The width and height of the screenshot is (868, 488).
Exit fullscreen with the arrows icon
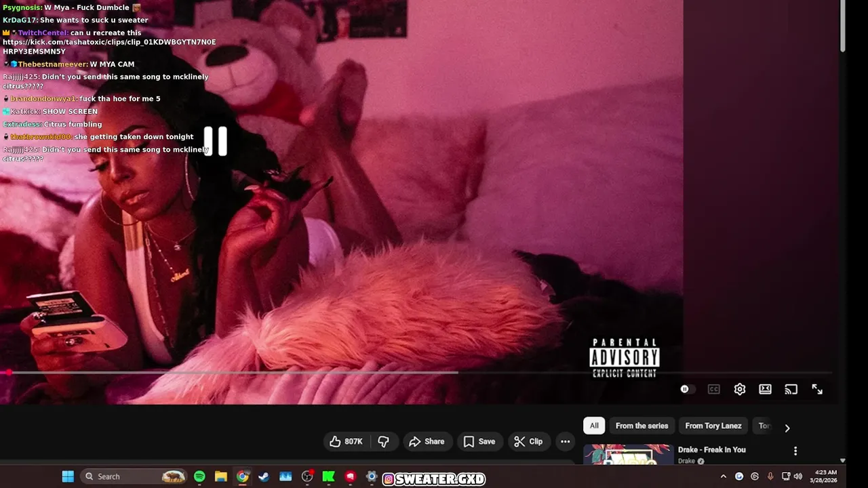point(817,389)
